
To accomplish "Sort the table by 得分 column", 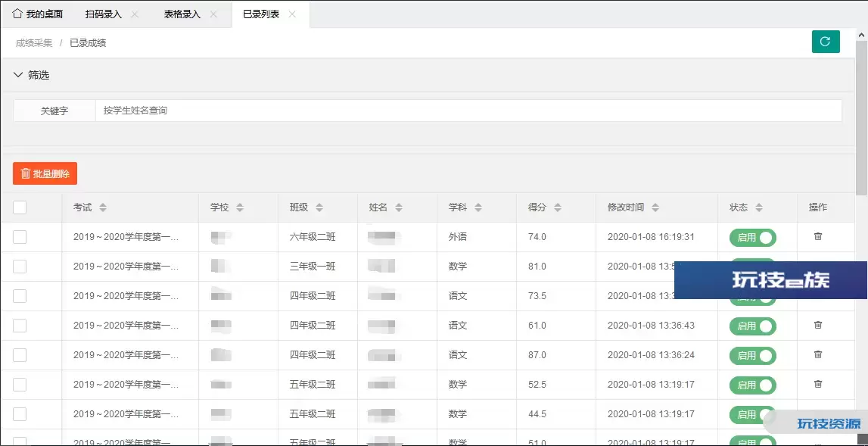I will (557, 207).
